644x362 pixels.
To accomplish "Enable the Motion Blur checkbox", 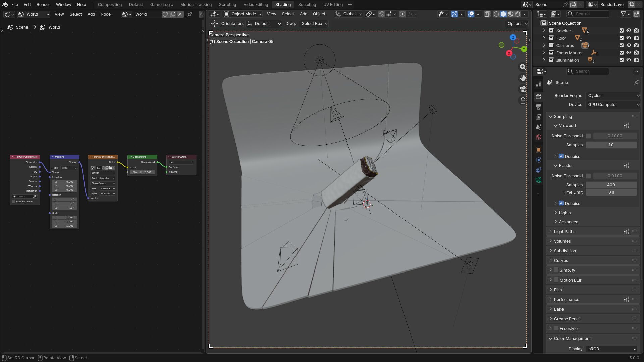I will click(x=556, y=280).
